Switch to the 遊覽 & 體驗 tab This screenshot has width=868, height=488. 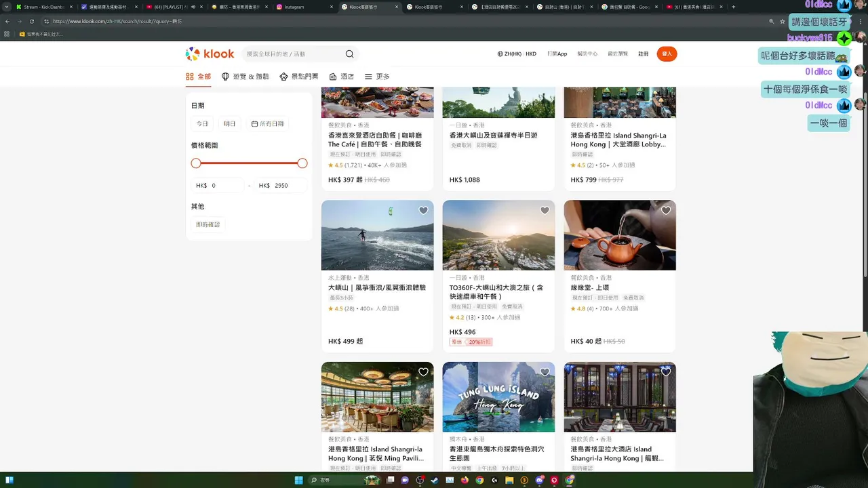245,77
